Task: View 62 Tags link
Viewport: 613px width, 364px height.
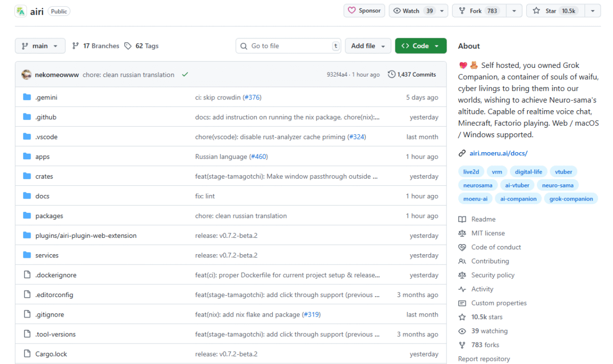Action: [142, 46]
